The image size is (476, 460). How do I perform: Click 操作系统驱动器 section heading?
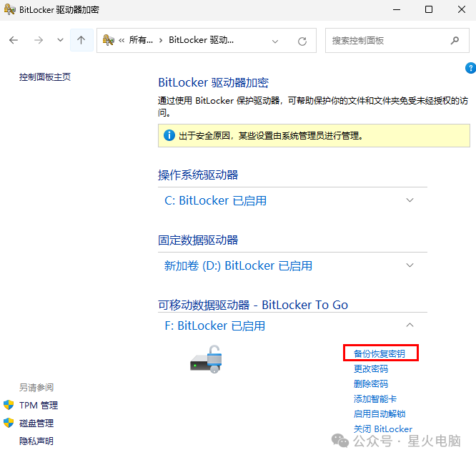pos(198,175)
